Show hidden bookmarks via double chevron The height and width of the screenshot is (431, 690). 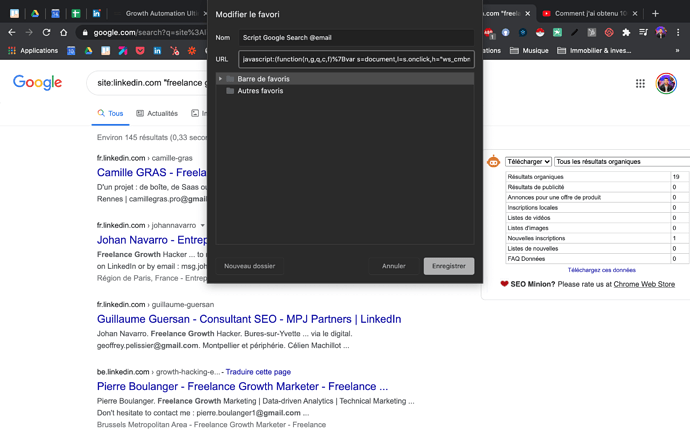(677, 51)
